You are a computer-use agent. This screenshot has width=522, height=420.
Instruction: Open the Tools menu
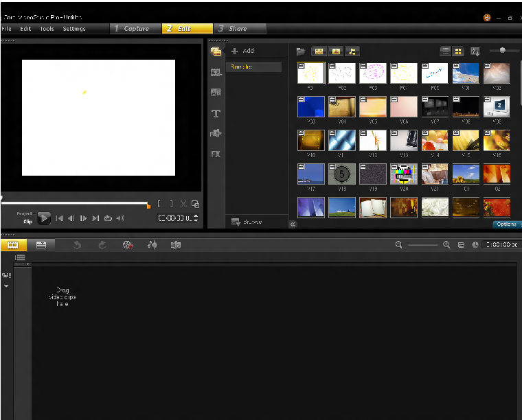[47, 29]
